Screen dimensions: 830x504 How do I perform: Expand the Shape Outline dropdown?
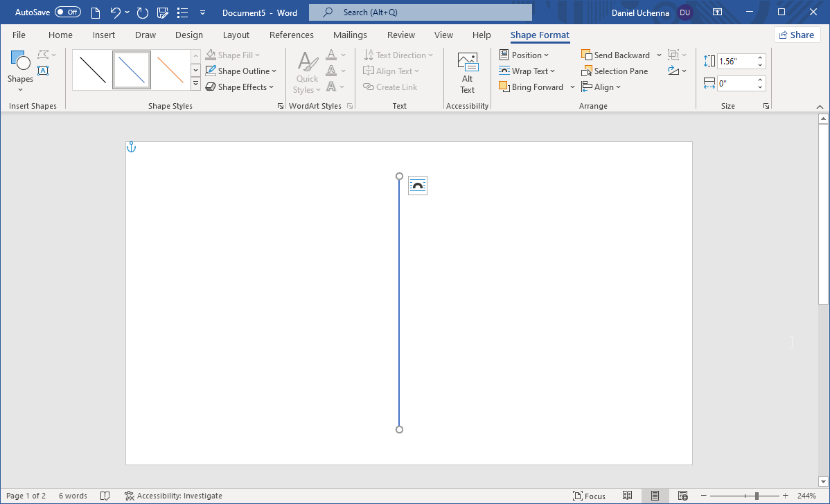(x=274, y=71)
